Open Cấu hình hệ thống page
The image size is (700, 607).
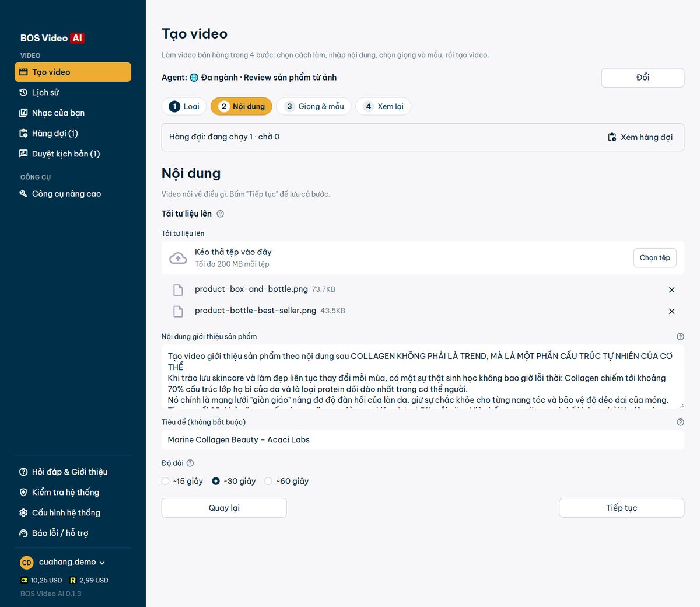point(73,512)
